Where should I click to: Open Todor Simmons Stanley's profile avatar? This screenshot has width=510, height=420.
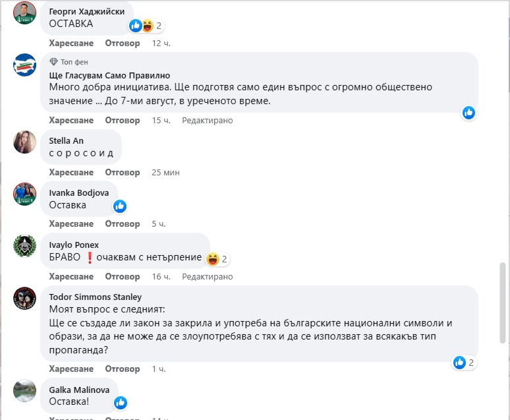(x=25, y=297)
